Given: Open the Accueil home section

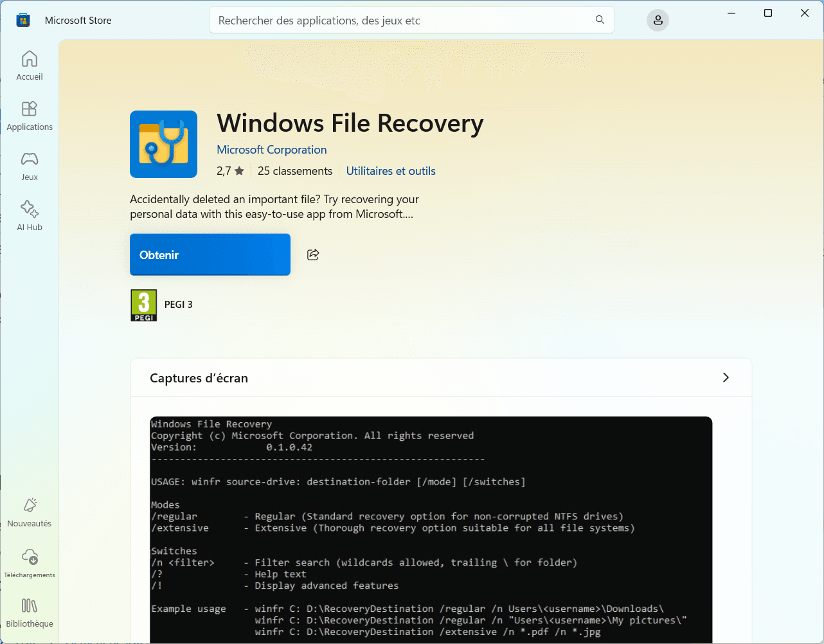Looking at the screenshot, I should coord(30,66).
